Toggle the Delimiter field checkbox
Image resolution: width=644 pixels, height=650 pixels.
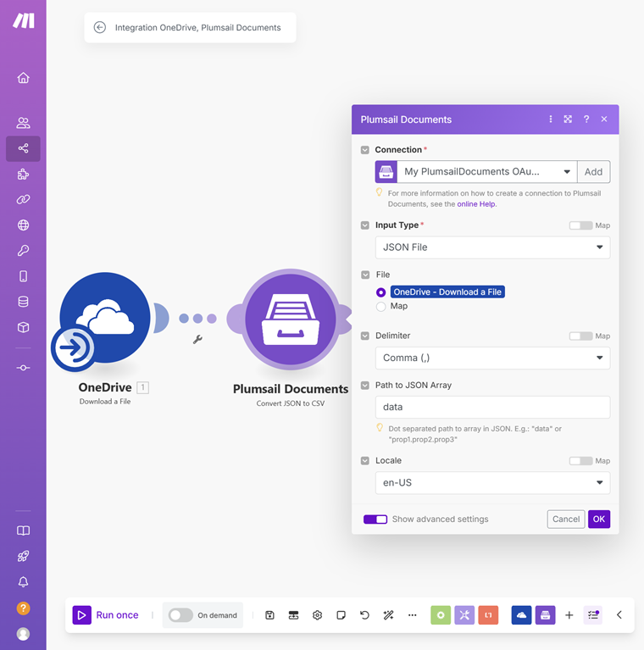(364, 336)
